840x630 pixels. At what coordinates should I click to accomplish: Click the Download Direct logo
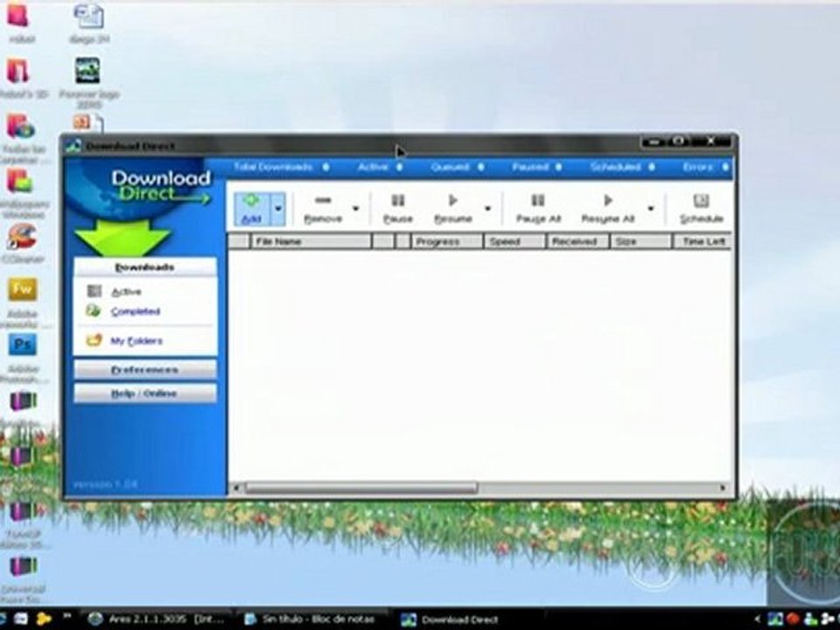(161, 186)
